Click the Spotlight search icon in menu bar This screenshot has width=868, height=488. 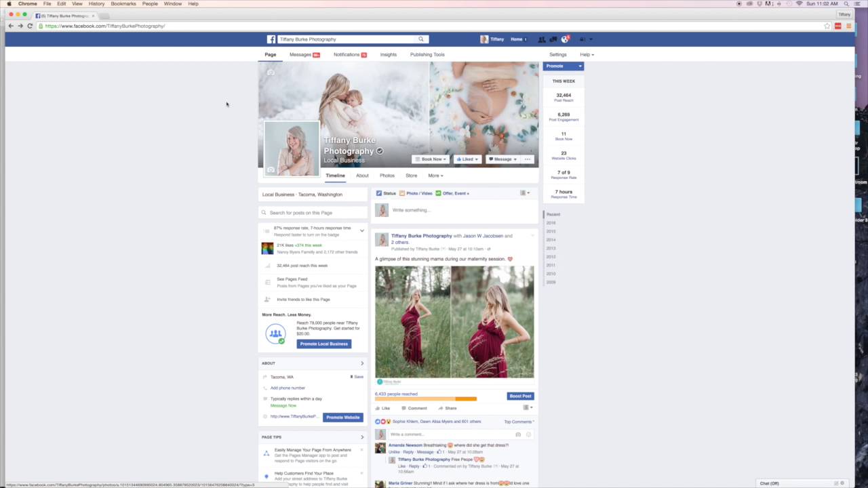[x=846, y=3]
